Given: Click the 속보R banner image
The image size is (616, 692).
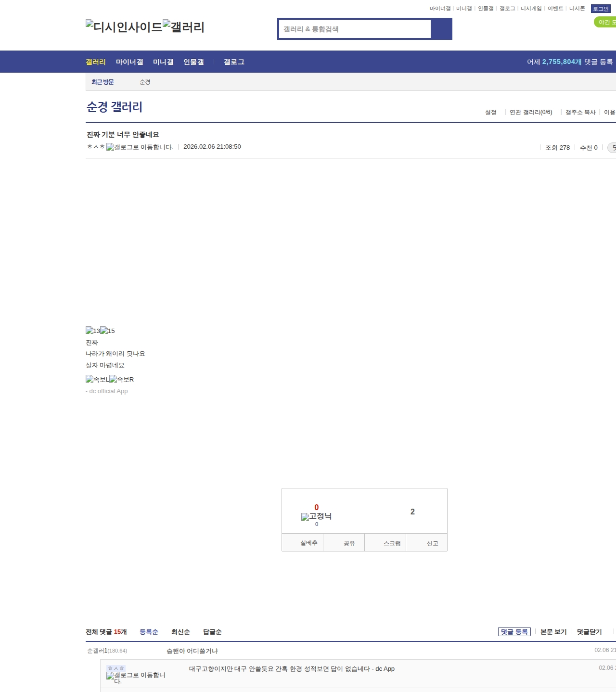Looking at the screenshot, I should tap(121, 379).
